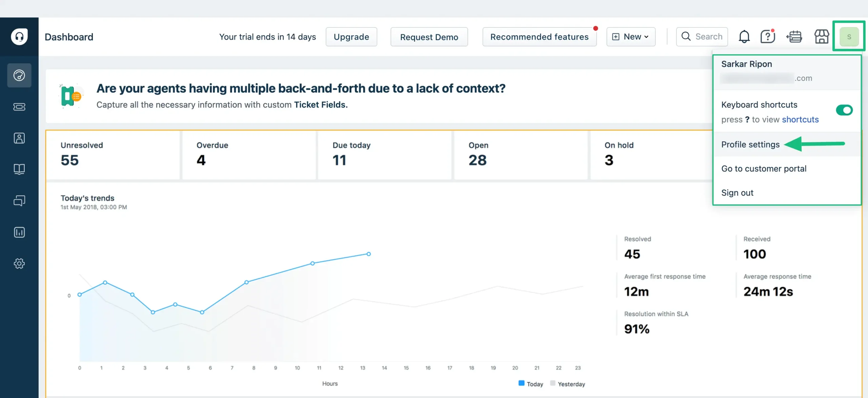The image size is (868, 398).
Task: Open the Tickets sidebar icon
Action: coord(19,107)
